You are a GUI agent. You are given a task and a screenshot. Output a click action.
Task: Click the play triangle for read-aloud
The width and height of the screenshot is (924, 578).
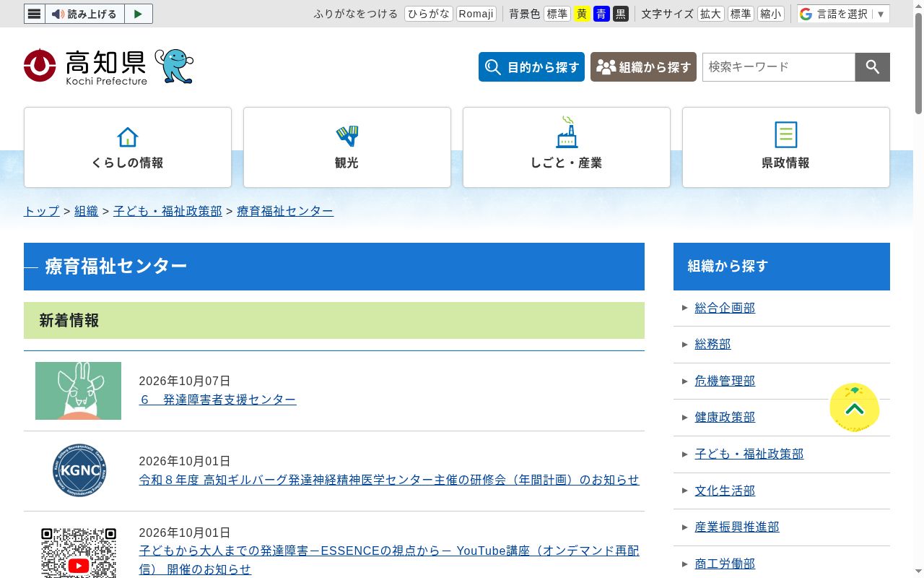138,14
